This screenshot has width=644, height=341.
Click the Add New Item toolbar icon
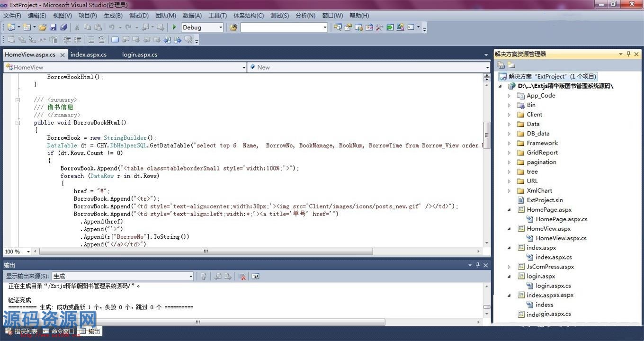click(27, 27)
